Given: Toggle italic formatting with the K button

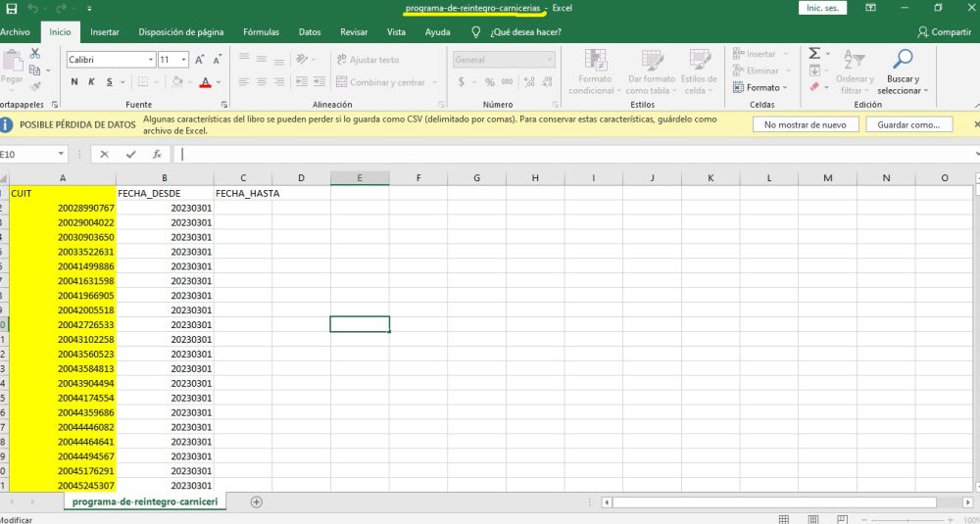Looking at the screenshot, I should coord(89,82).
